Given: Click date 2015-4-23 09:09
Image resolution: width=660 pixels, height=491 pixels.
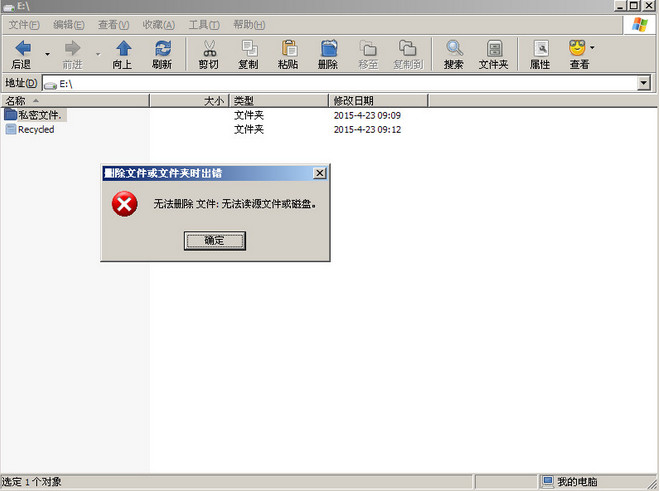Looking at the screenshot, I should (367, 115).
